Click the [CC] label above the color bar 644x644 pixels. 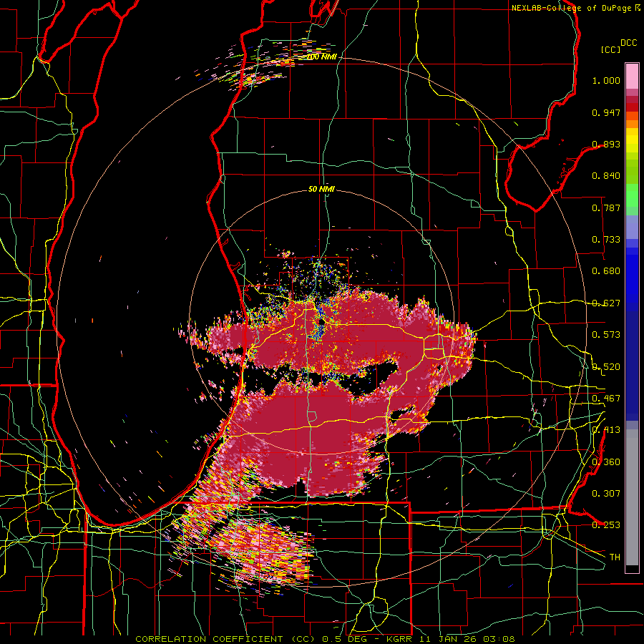point(610,49)
